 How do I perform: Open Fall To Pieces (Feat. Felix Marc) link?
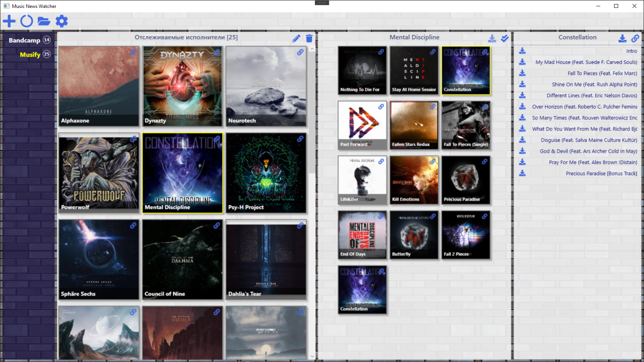603,72
